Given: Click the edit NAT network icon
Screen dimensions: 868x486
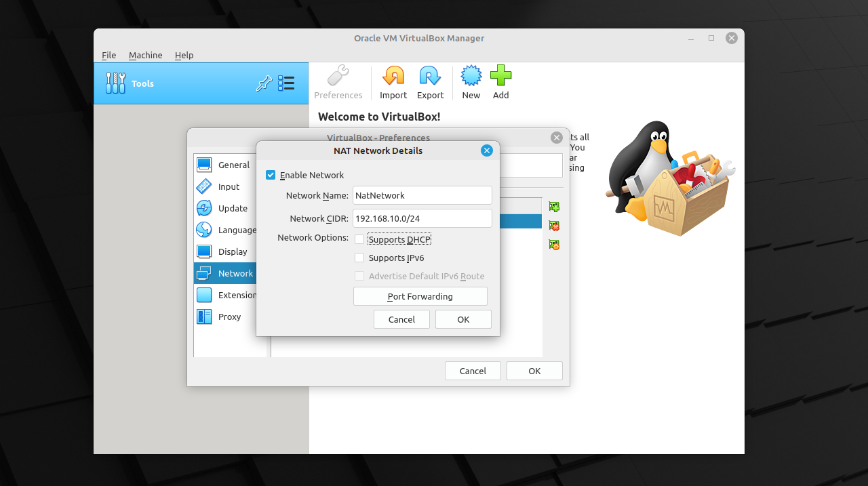Looking at the screenshot, I should [x=554, y=245].
